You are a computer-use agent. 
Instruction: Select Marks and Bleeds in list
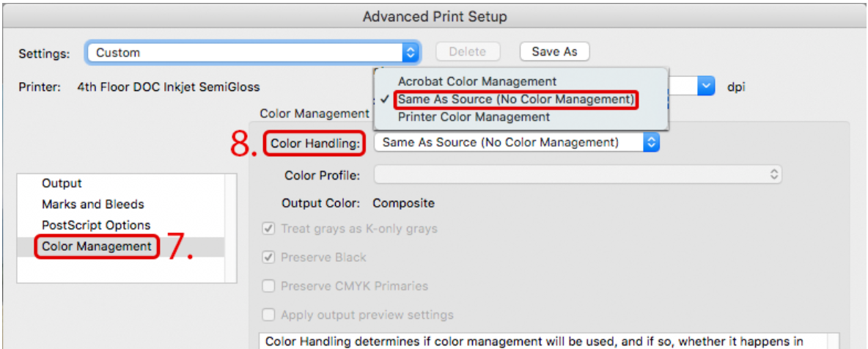pos(93,205)
